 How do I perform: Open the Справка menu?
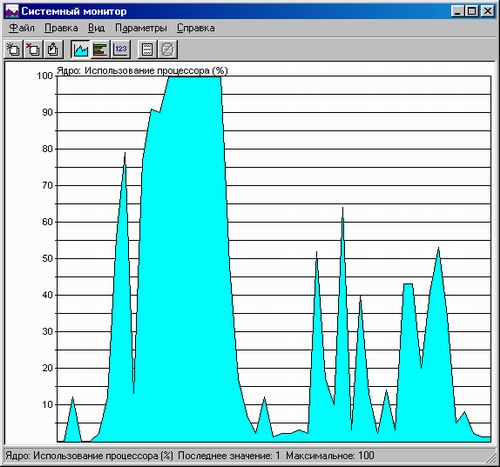click(x=196, y=28)
